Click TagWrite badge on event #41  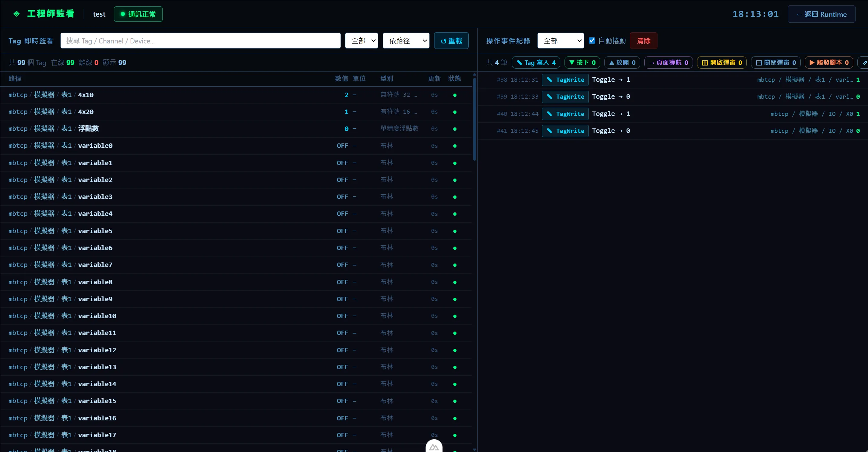(x=565, y=131)
